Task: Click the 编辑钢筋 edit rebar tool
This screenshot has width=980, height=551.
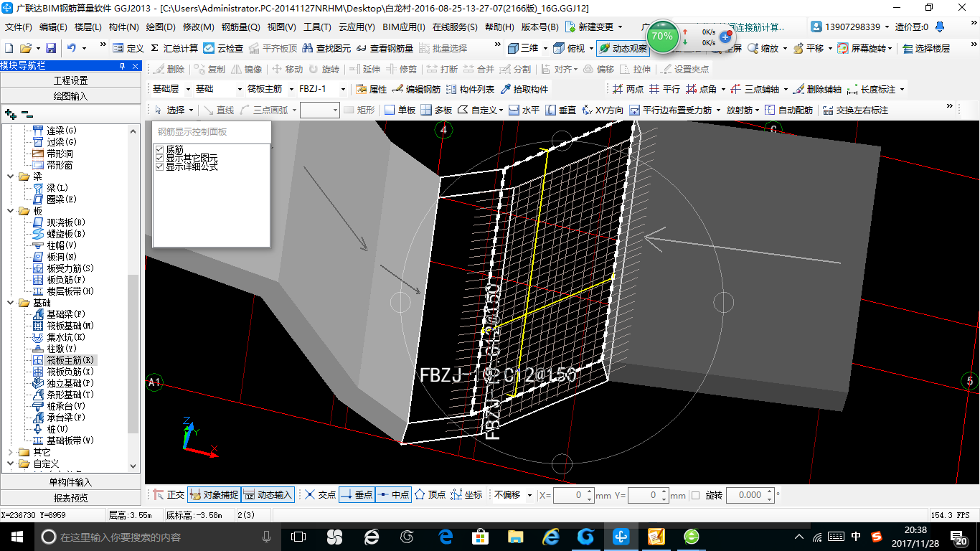Action: 416,89
